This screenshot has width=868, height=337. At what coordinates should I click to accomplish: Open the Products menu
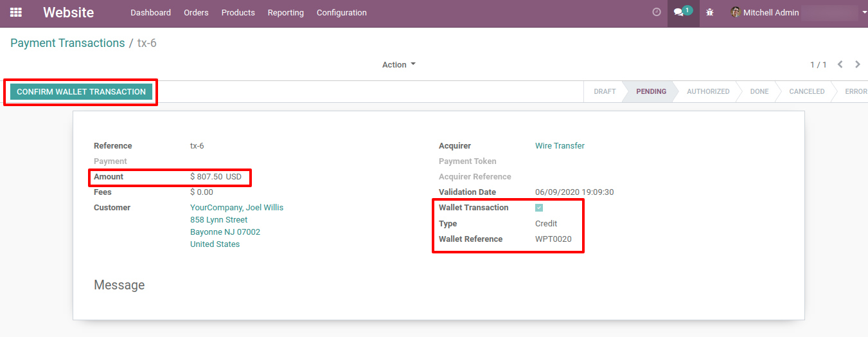pyautogui.click(x=238, y=12)
